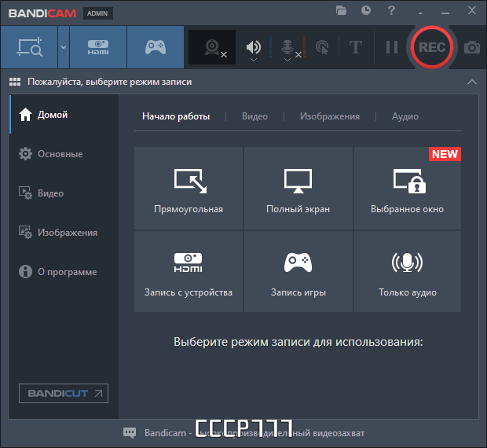Switch to the Начало работы tab

[x=176, y=116]
